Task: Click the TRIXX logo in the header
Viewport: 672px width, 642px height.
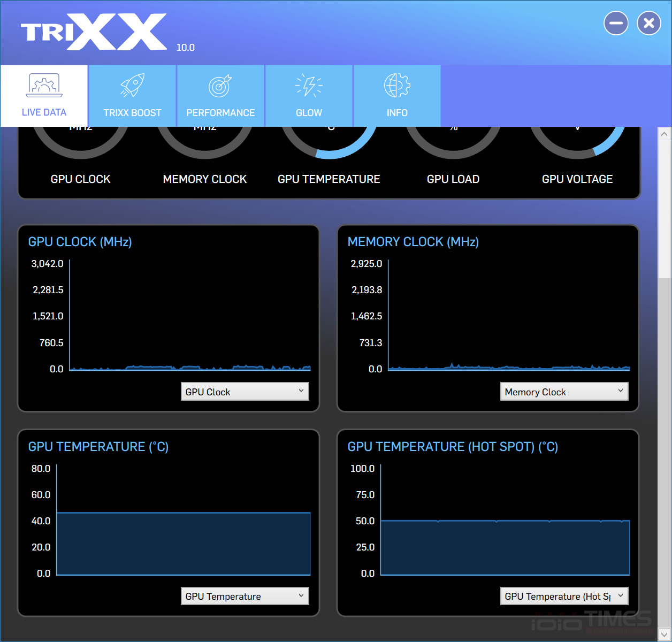Action: point(94,32)
